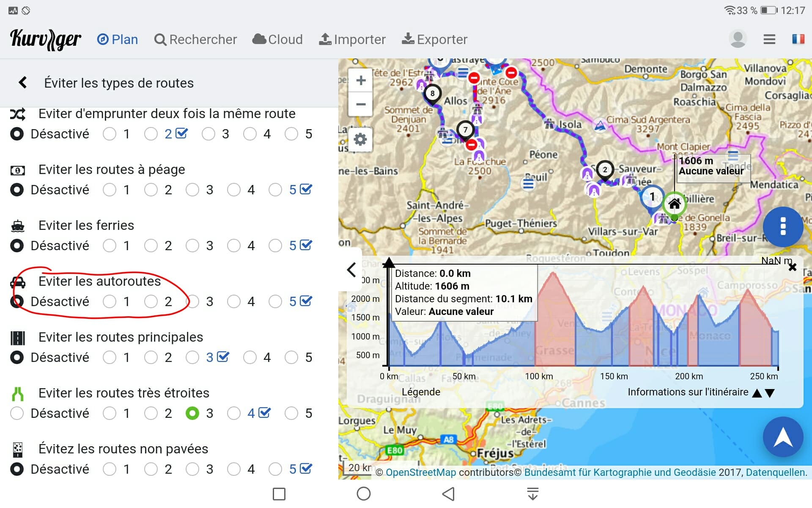This screenshot has height=508, width=812.
Task: Change language via French flag icon
Action: coord(798,39)
